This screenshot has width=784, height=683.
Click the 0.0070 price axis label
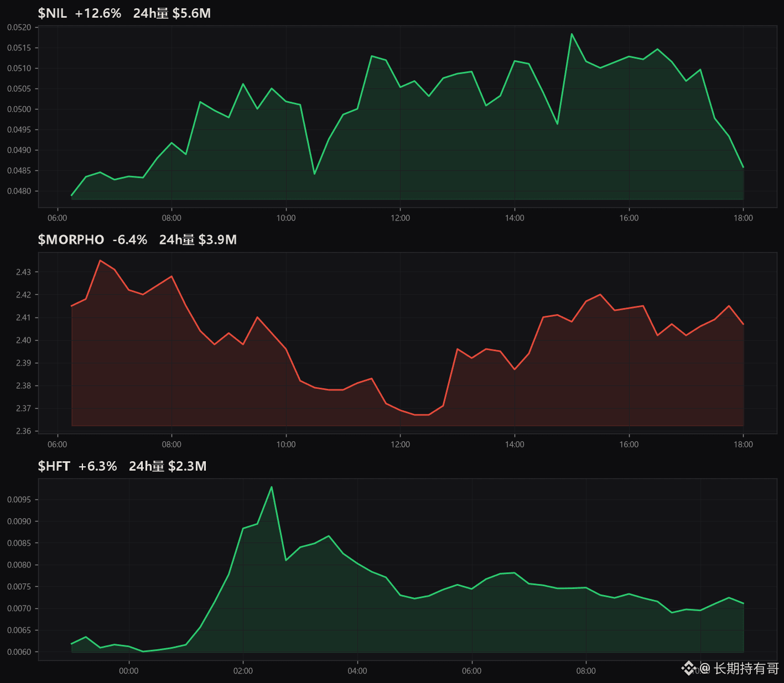19,608
